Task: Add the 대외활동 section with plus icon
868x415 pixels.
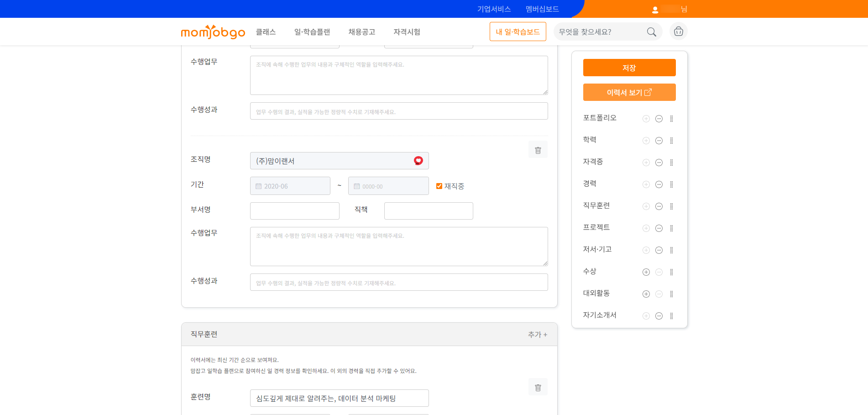Action: tap(646, 294)
